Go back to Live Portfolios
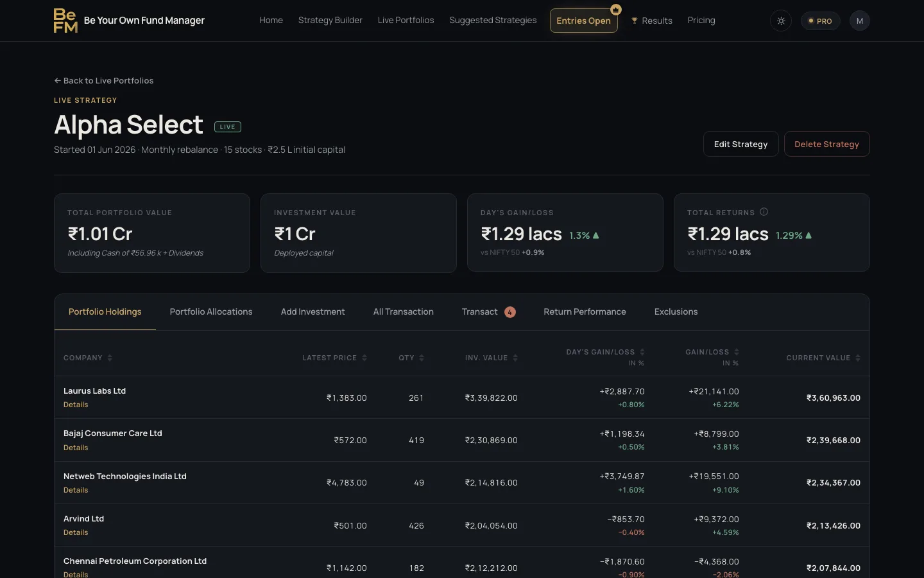 click(x=104, y=80)
